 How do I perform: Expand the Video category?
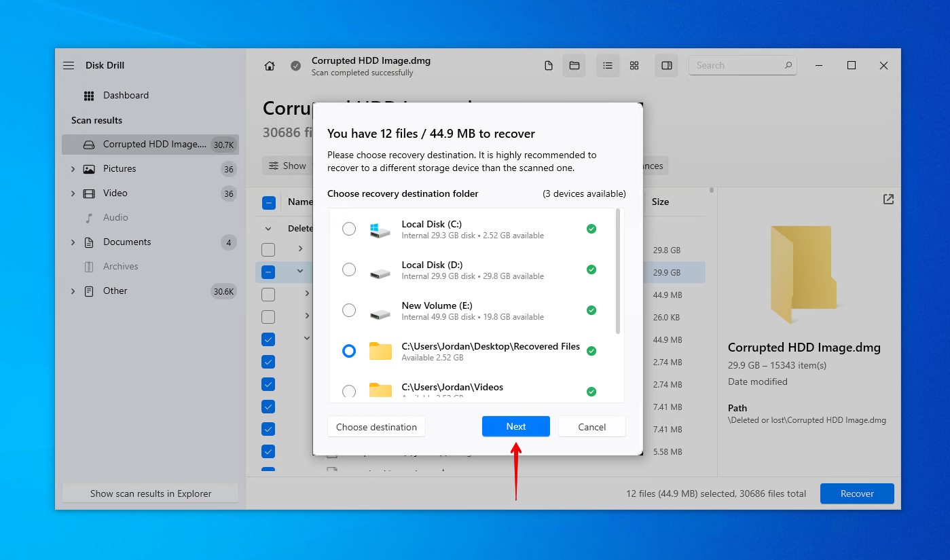pyautogui.click(x=73, y=193)
